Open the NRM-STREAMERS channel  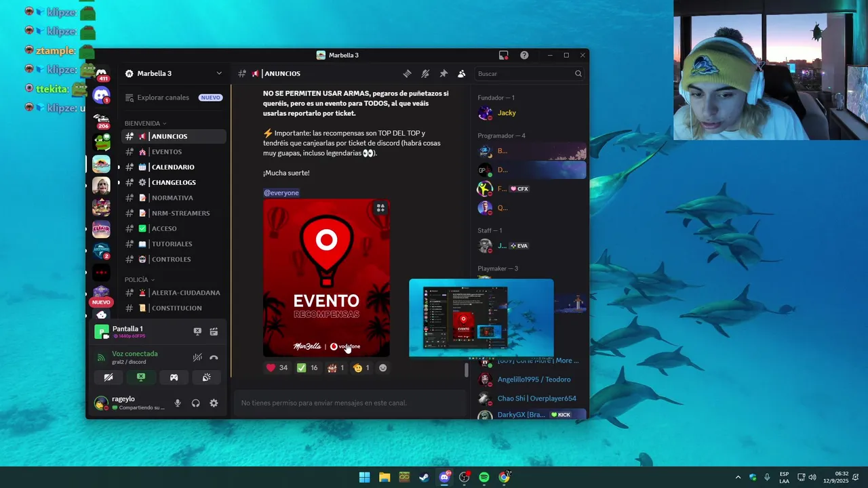pos(174,213)
